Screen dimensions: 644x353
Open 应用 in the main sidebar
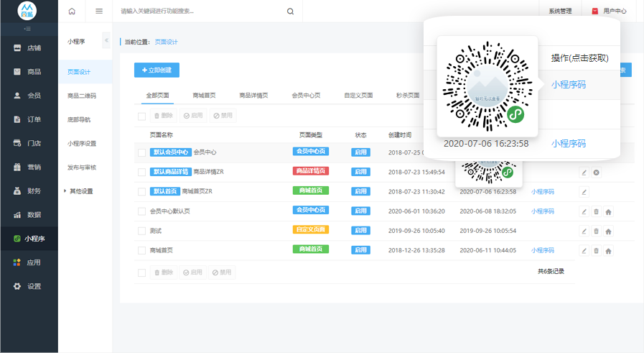(x=29, y=262)
